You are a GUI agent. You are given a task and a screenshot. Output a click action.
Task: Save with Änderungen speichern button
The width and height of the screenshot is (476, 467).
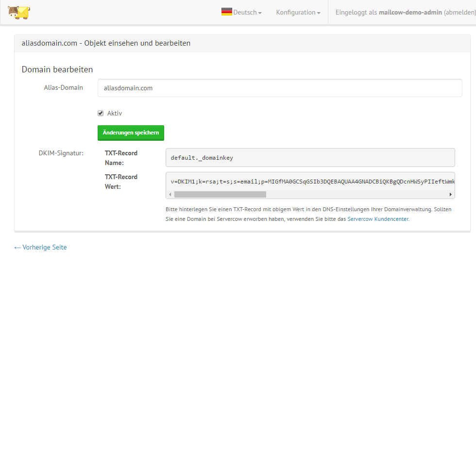pyautogui.click(x=131, y=133)
